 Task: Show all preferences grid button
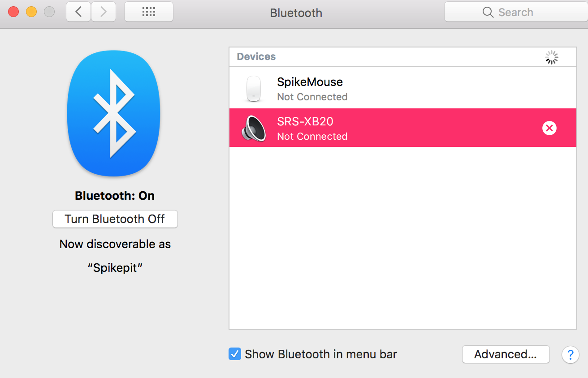pos(148,12)
